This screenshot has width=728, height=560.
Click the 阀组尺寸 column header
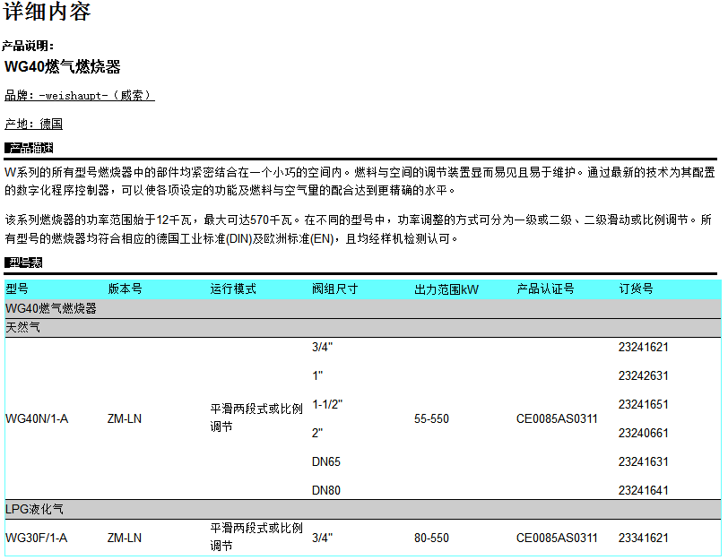(334, 289)
